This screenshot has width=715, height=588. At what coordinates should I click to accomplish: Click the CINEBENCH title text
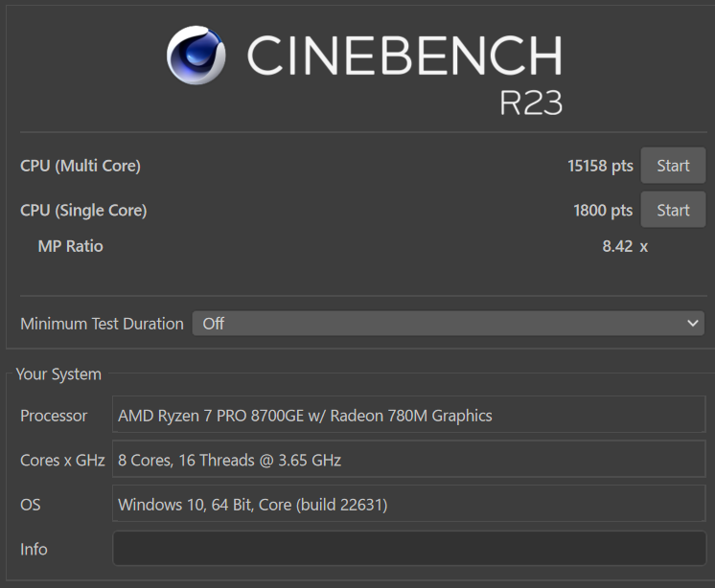click(404, 56)
